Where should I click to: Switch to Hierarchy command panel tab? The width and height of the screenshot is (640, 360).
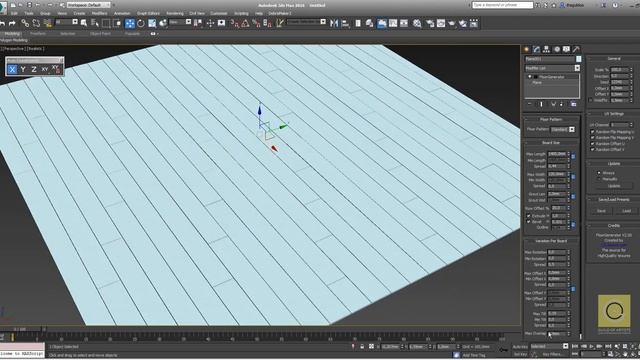click(547, 49)
